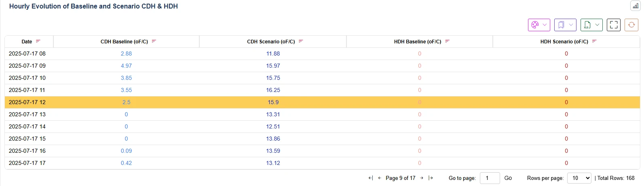Image resolution: width=644 pixels, height=186 pixels.
Task: Click CDH Scenario value 15.9
Action: [273, 102]
